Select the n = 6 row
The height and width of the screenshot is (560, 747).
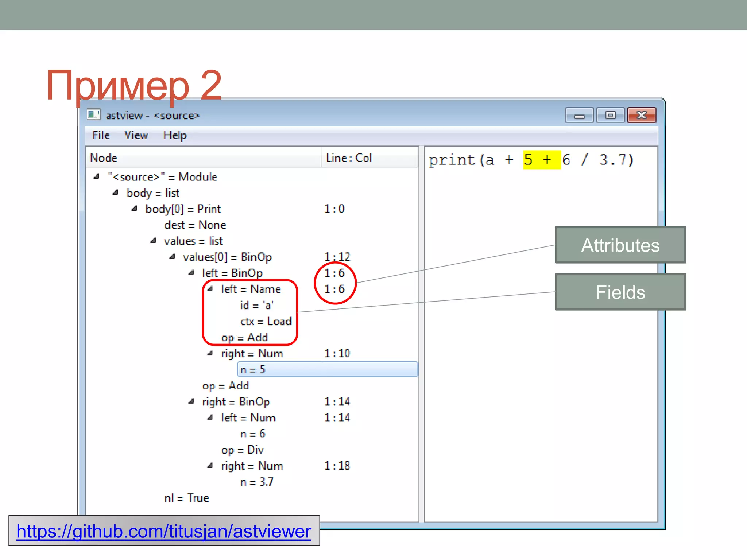(x=252, y=433)
